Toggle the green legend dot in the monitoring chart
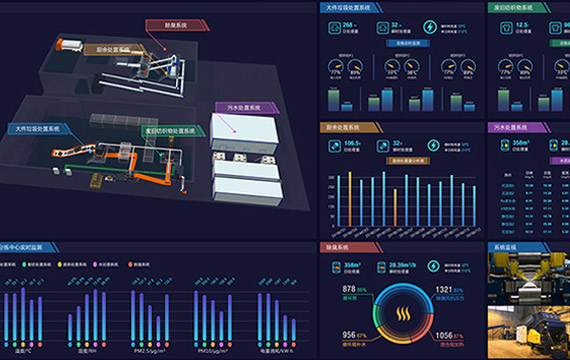Image resolution: width=570 pixels, height=360 pixels. [x=24, y=264]
